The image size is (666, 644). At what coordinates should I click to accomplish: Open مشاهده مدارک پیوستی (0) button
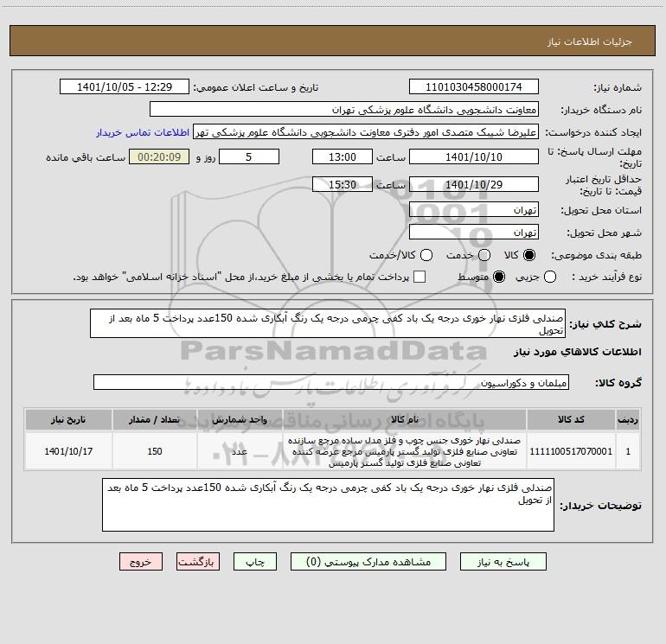point(368,562)
